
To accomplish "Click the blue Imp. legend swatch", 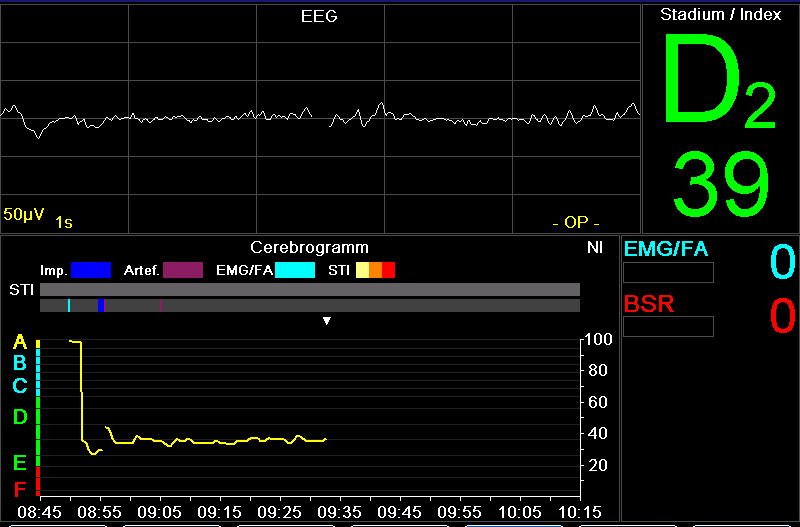I will 91,270.
